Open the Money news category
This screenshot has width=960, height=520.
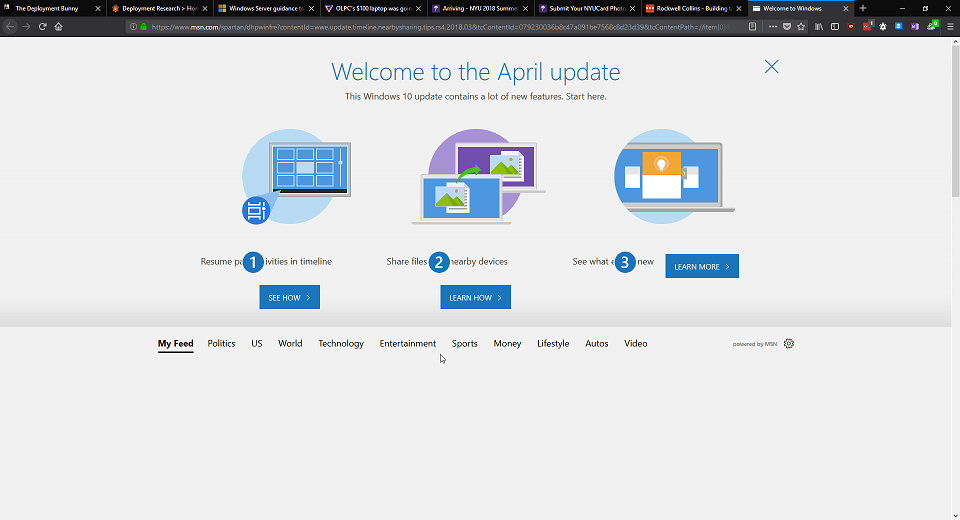507,344
